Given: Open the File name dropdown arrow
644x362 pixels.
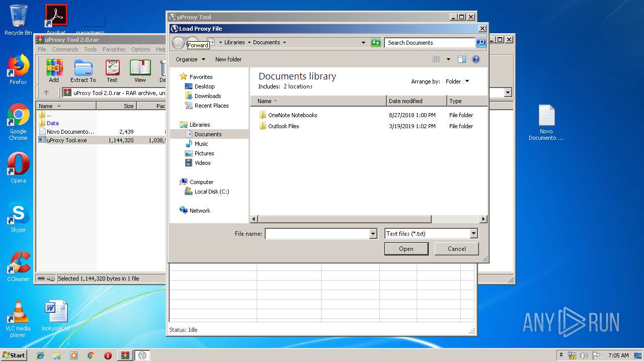Looking at the screenshot, I should [373, 234].
